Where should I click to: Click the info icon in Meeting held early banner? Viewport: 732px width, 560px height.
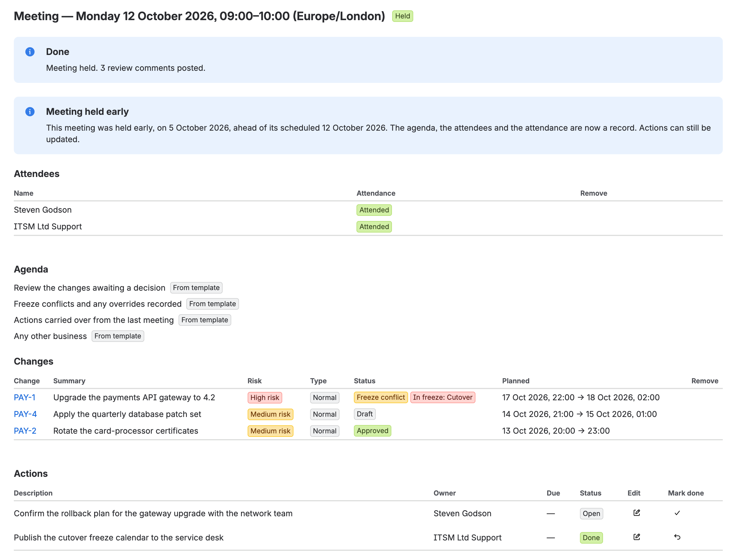[x=30, y=111]
